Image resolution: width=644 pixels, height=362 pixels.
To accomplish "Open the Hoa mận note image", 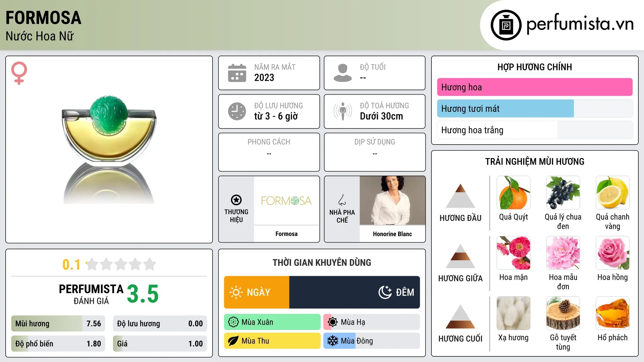I will (514, 253).
